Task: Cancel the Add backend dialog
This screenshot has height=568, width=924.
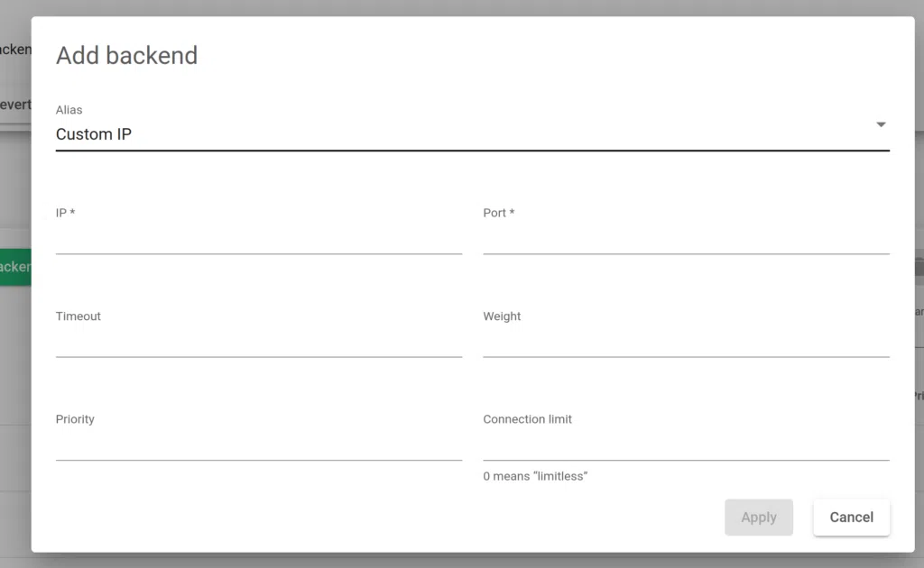Action: click(851, 518)
